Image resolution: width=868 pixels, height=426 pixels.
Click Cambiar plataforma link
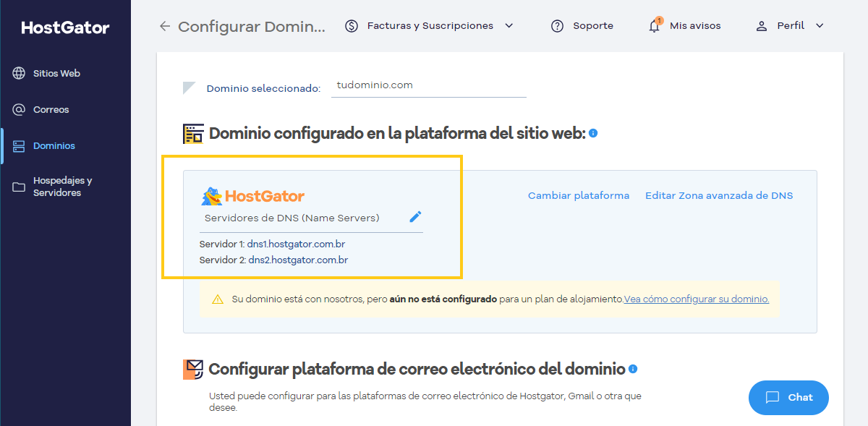click(579, 195)
